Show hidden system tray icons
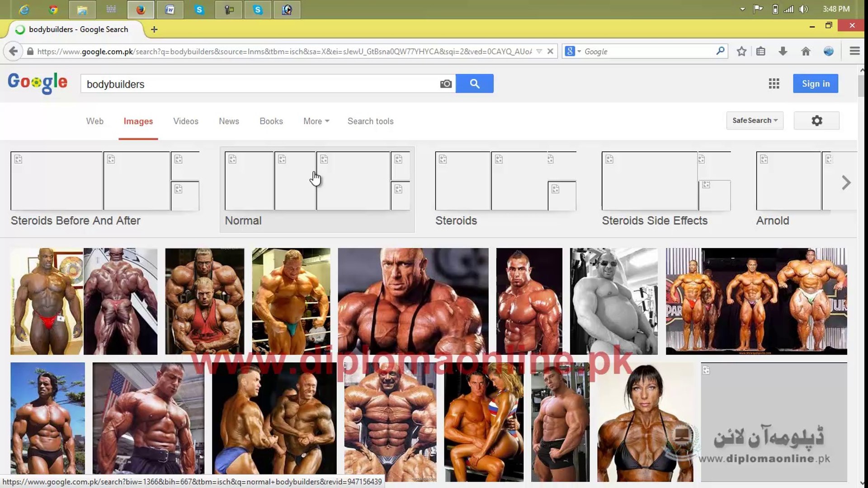 coord(742,9)
